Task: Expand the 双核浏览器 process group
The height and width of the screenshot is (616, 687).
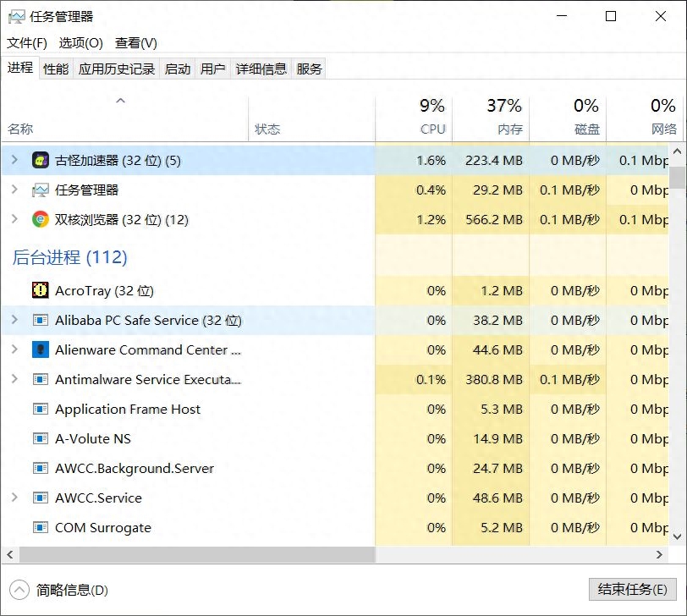Action: 15,219
